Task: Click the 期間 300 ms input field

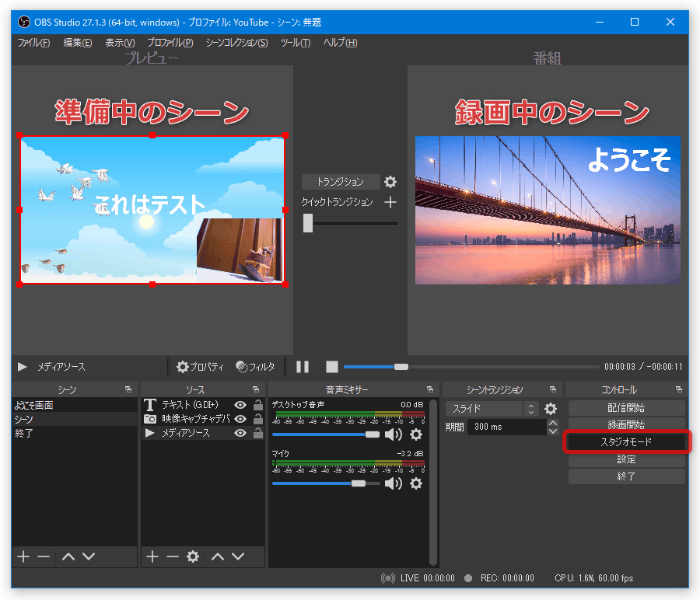Action: [x=507, y=427]
